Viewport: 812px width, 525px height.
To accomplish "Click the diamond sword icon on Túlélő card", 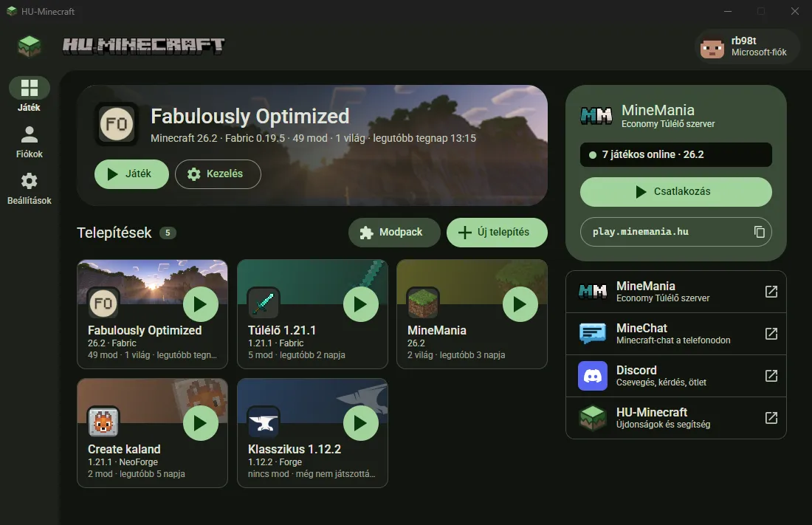I will 263,303.
